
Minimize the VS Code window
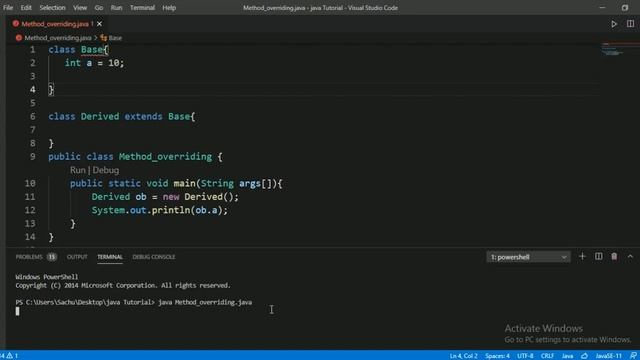tap(602, 7)
